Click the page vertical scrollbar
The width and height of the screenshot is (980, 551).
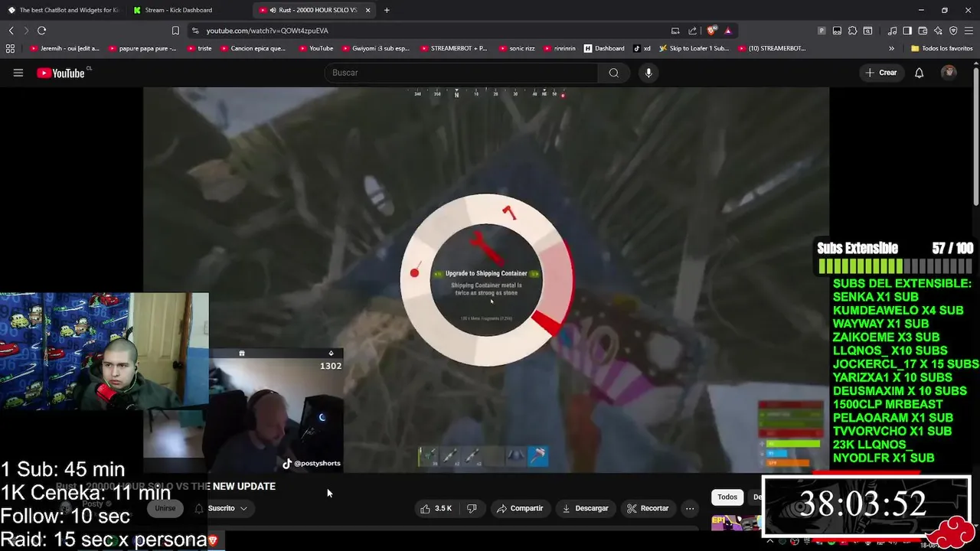pyautogui.click(x=975, y=138)
